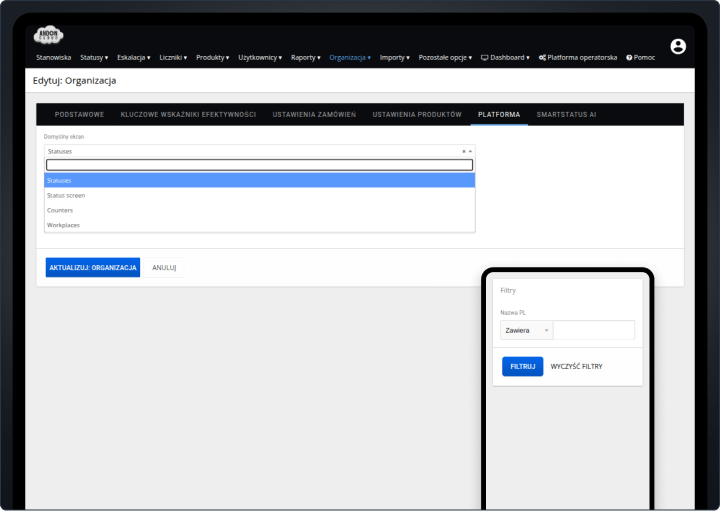Pick the Workplaces option
Image resolution: width=720 pixels, height=511 pixels.
[x=64, y=225]
